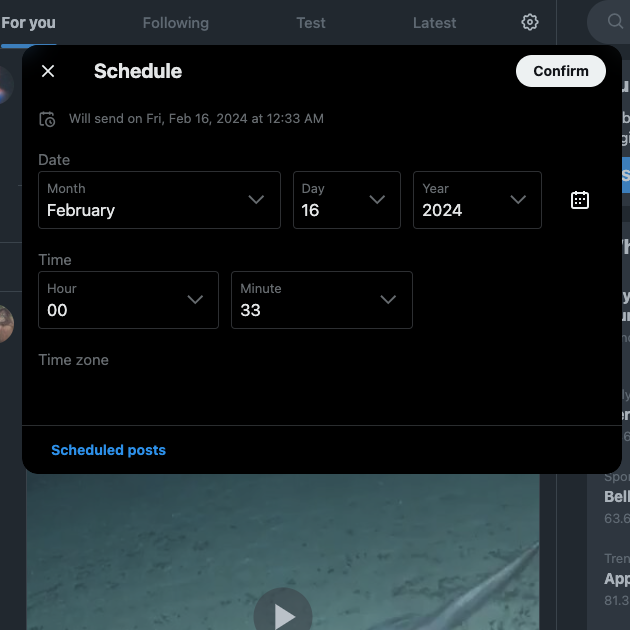Go to the Latest tab

434,22
